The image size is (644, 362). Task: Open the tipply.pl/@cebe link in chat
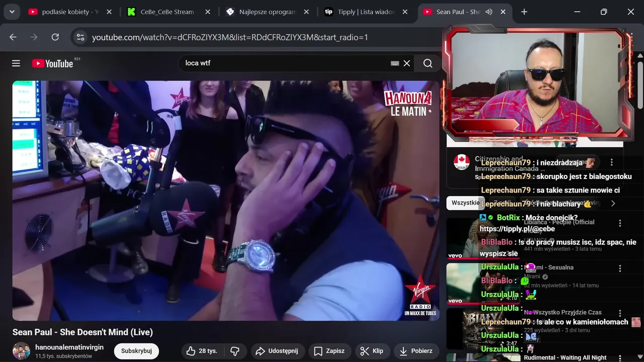click(x=517, y=229)
